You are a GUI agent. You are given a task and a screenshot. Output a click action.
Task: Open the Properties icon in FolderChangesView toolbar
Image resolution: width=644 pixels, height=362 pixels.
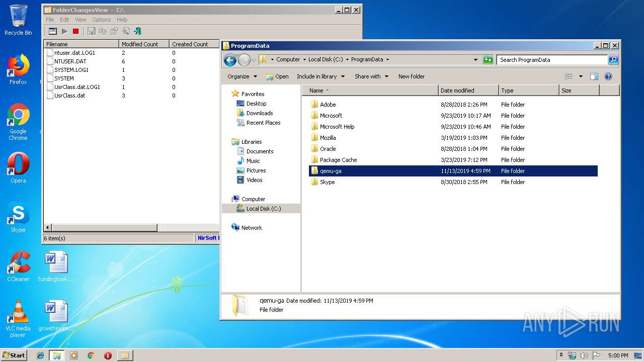114,31
